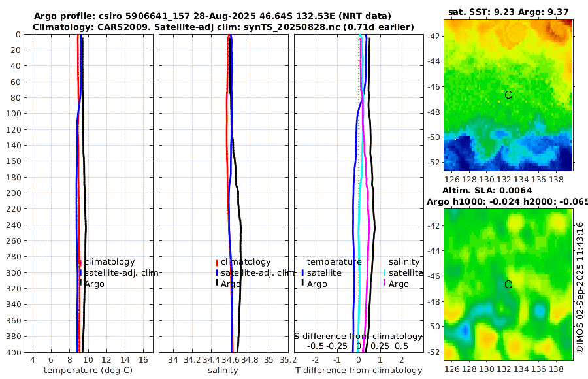Image resolution: width=588 pixels, height=379 pixels.
Task: Click black temperature Argo swatch in difference legend
Action: pyautogui.click(x=302, y=282)
